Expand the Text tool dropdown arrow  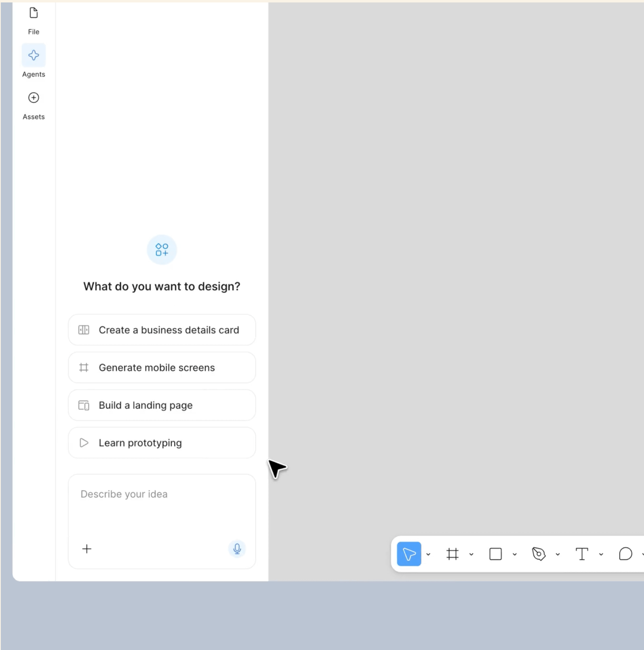tap(601, 554)
